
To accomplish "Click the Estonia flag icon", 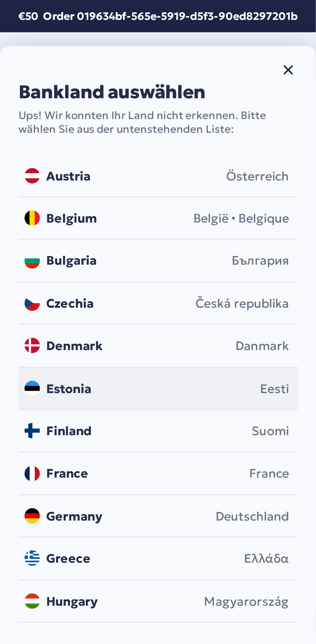I will coord(32,388).
